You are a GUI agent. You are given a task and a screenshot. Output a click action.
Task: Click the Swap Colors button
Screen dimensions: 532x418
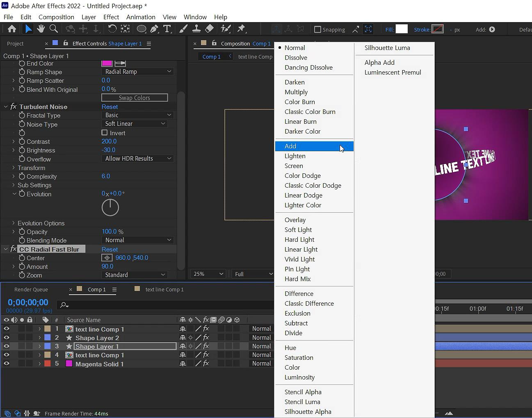(135, 98)
